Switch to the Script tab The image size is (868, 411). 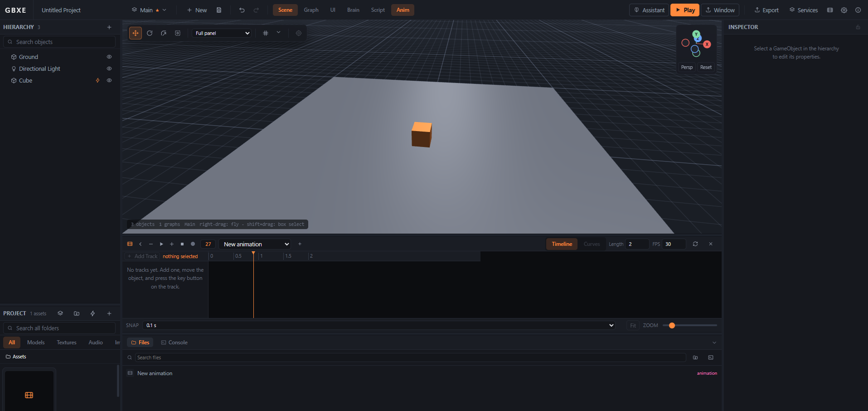378,10
